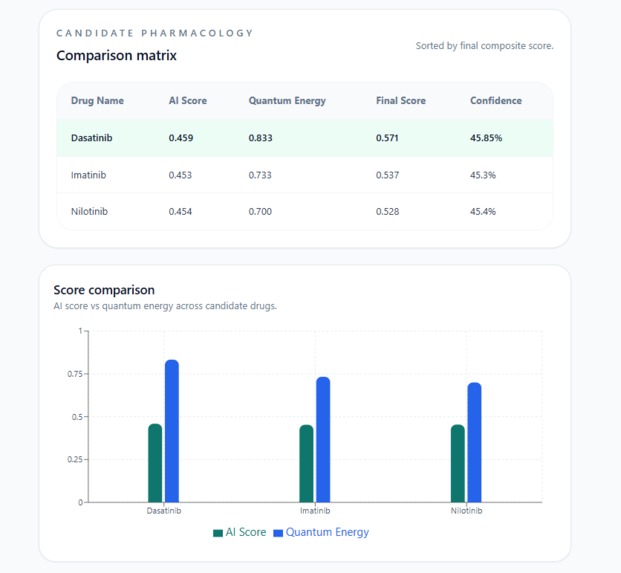The width and height of the screenshot is (621, 573).
Task: Click Nilotinib confidence 45.4%
Action: tap(483, 211)
